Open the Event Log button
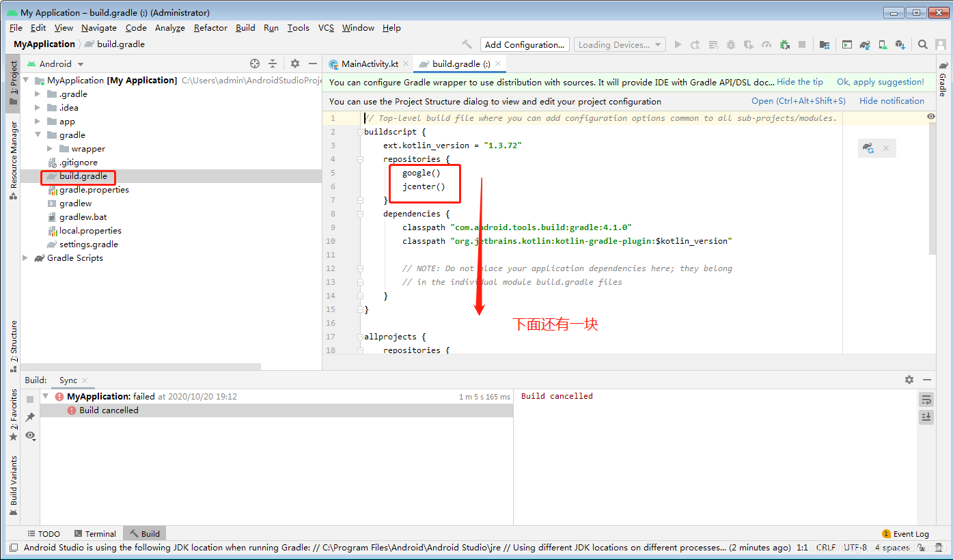 (x=905, y=534)
